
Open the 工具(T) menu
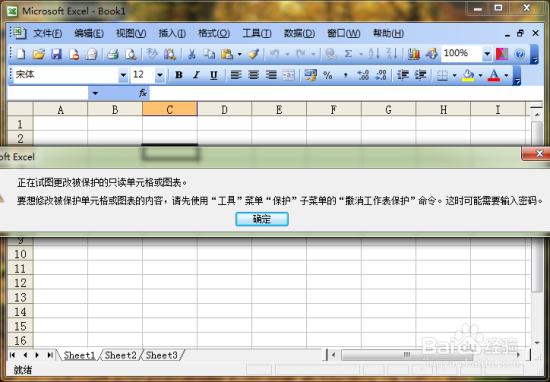pyautogui.click(x=257, y=33)
